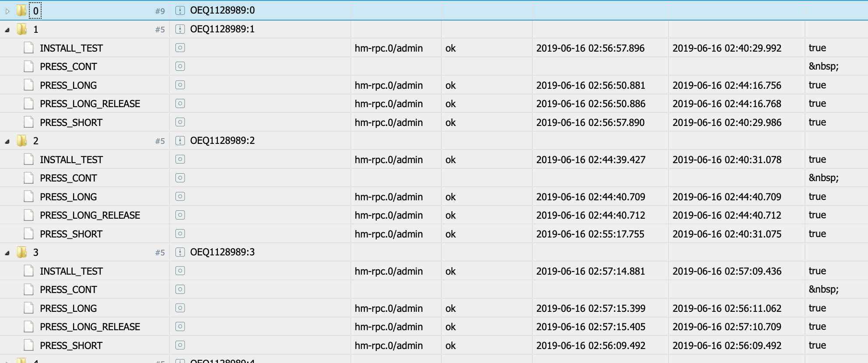
Task: Click the folder icon of channel 3
Action: pos(21,252)
